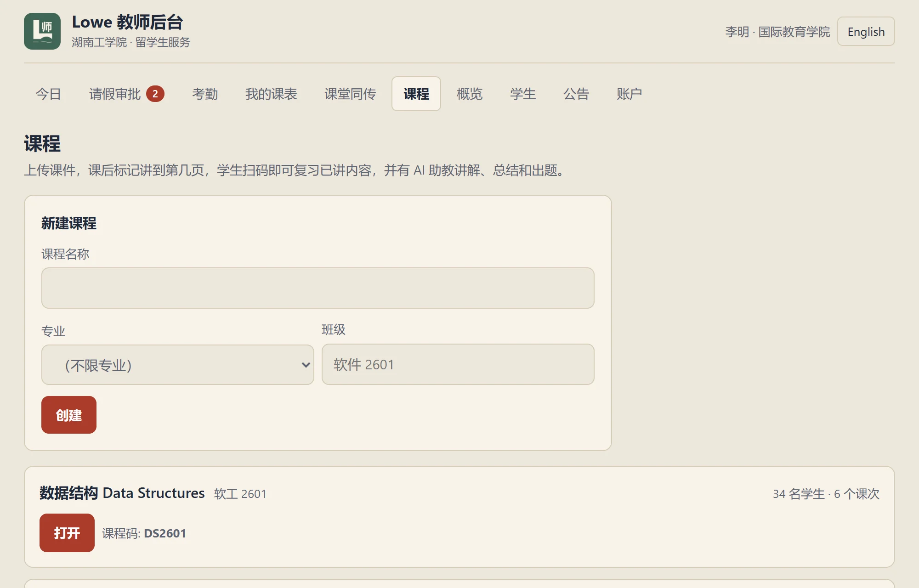Click the 班级 input field

[458, 364]
